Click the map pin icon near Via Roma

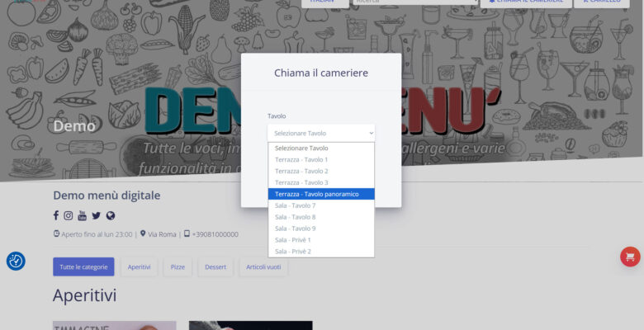143,234
